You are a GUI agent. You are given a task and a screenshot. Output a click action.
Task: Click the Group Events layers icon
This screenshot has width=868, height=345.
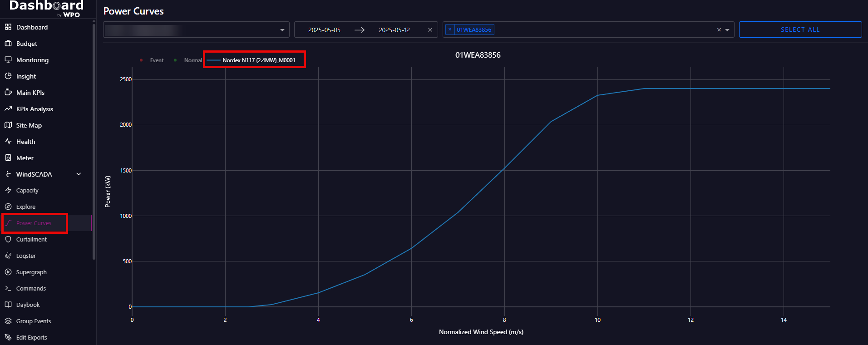[8, 321]
